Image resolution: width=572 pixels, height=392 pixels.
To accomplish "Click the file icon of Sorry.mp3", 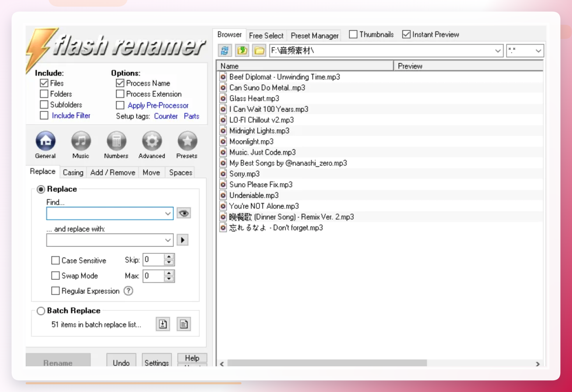I will point(223,174).
